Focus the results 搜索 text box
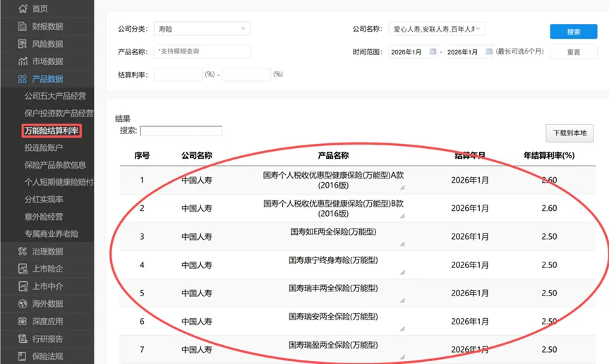Viewport: 609px width, 364px height. 181,131
